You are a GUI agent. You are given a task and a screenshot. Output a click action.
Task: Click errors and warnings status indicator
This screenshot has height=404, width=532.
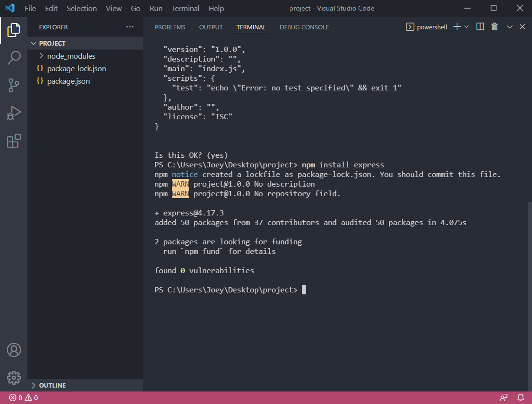pyautogui.click(x=24, y=398)
